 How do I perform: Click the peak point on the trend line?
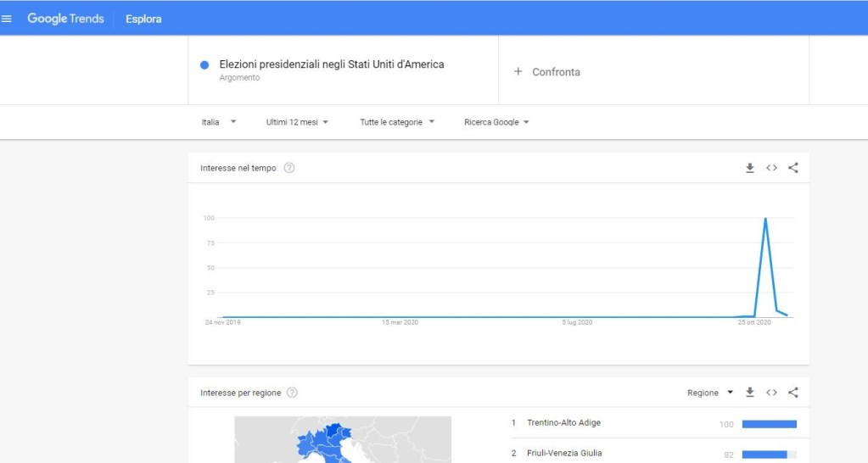766,219
